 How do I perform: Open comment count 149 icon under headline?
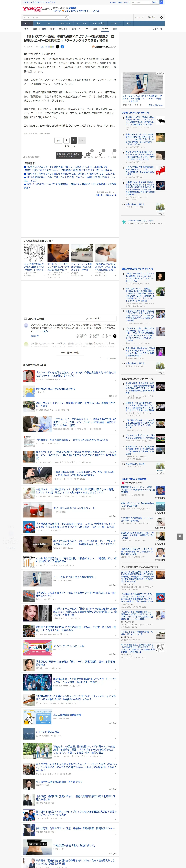44,47
